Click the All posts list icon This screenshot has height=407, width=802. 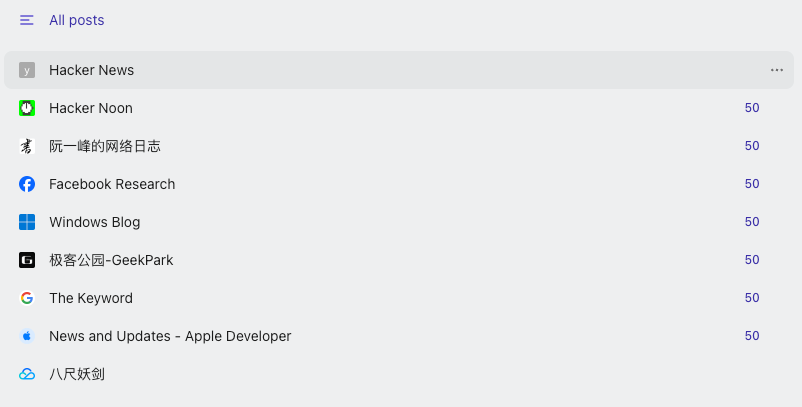(x=27, y=20)
